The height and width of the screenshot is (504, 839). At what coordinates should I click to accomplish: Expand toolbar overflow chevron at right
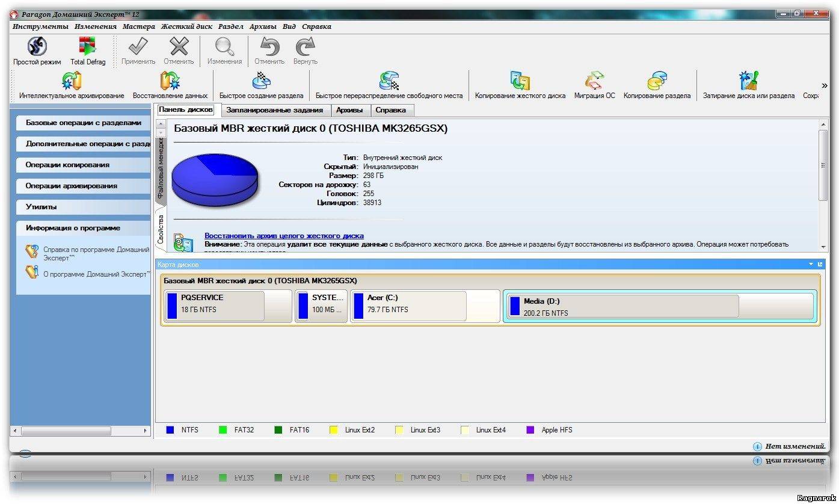click(x=825, y=86)
